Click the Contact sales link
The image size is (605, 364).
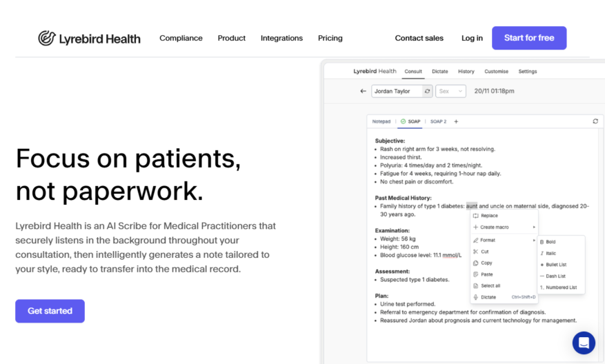point(419,38)
